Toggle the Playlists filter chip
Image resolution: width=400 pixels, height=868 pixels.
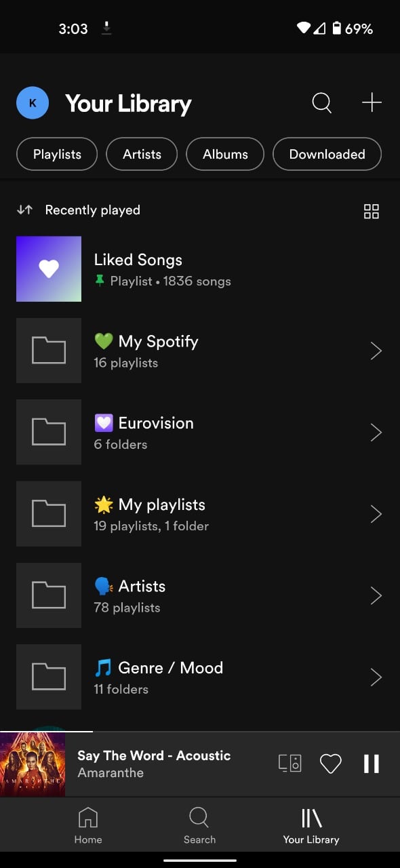(56, 154)
